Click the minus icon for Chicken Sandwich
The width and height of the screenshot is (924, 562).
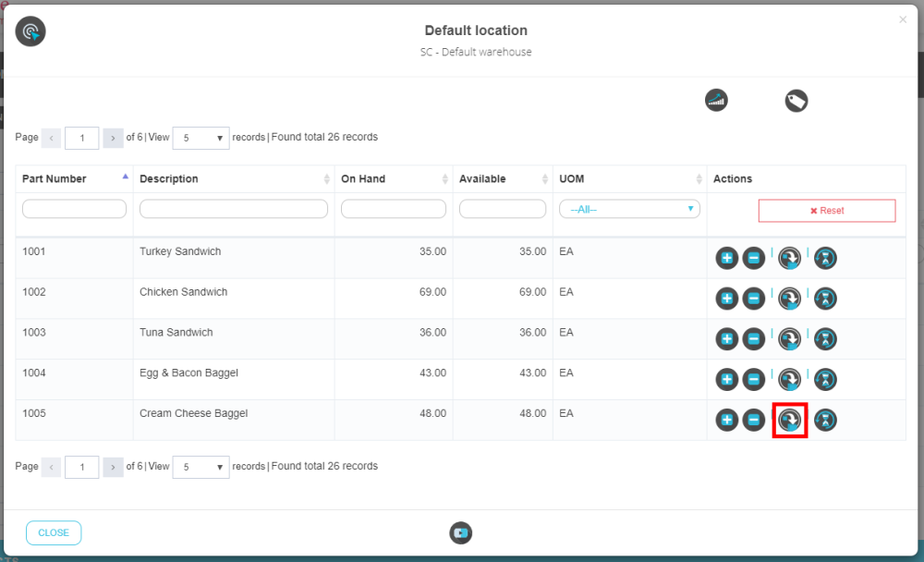[x=754, y=299]
